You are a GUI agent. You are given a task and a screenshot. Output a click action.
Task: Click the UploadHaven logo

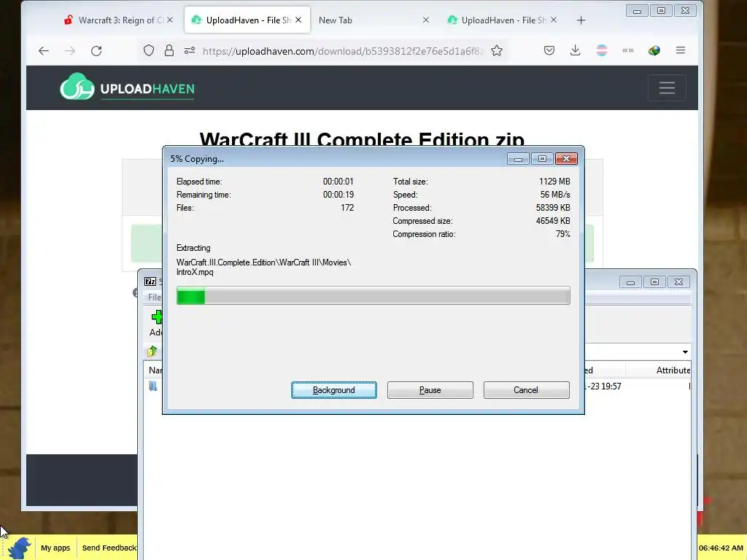click(127, 87)
